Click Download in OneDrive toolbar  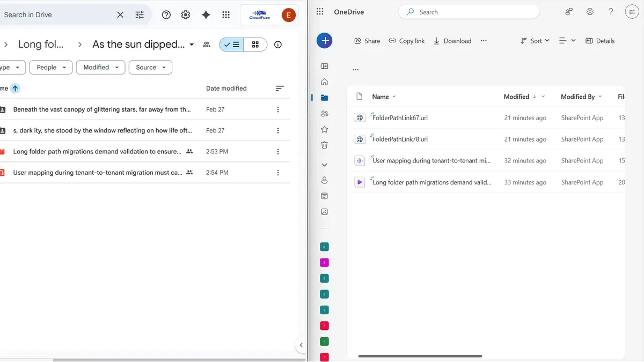tap(452, 41)
